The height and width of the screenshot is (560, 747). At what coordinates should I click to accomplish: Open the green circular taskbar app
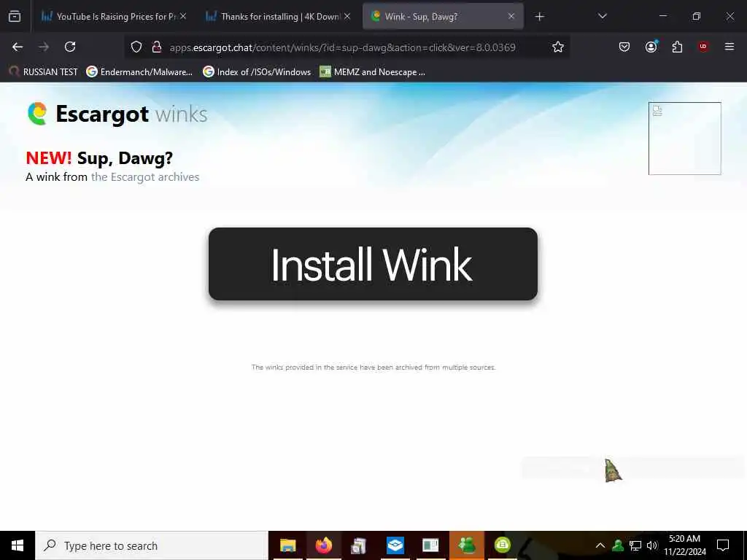tap(502, 545)
